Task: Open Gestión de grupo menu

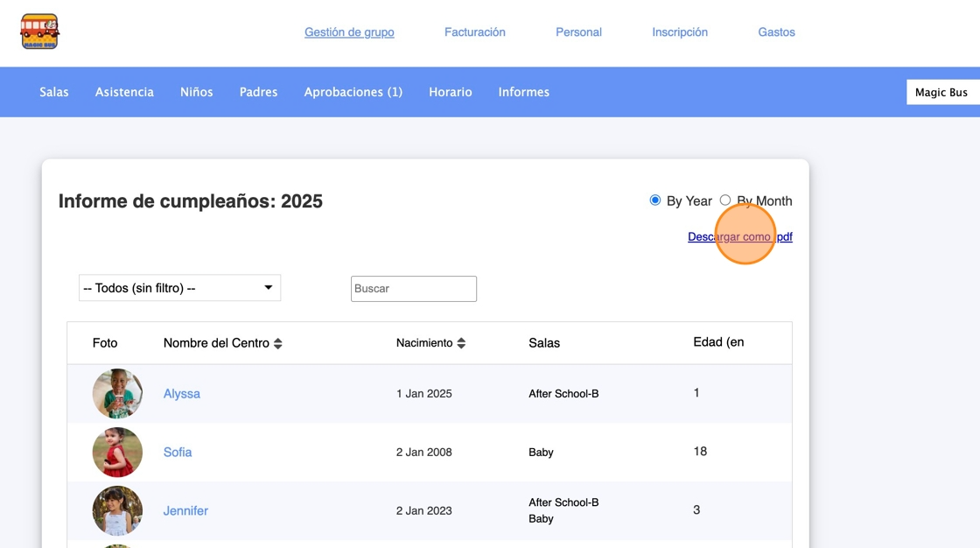Action: tap(349, 32)
